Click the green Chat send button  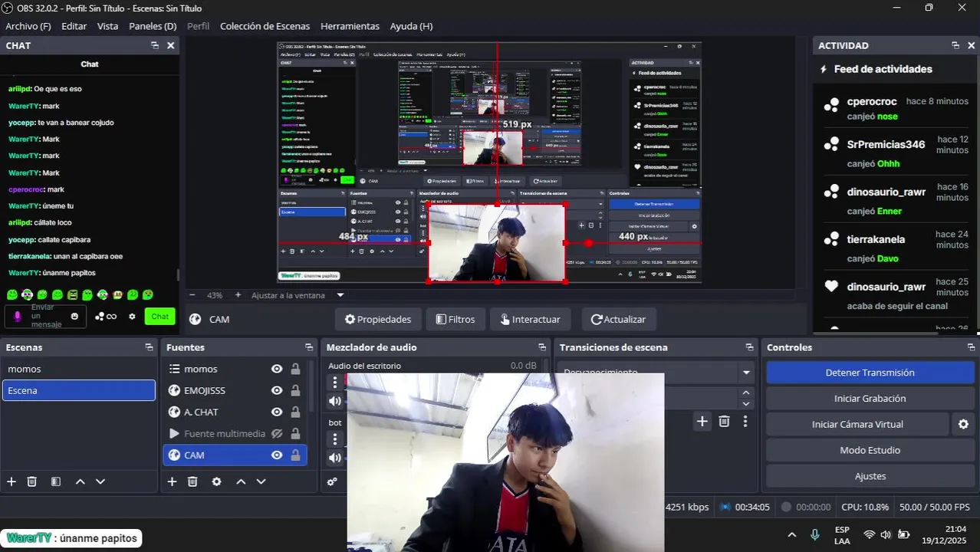159,316
